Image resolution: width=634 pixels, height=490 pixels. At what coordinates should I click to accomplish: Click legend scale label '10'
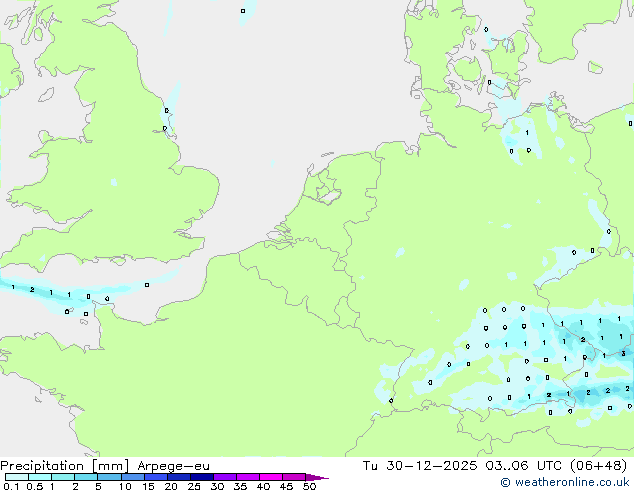pyautogui.click(x=125, y=486)
